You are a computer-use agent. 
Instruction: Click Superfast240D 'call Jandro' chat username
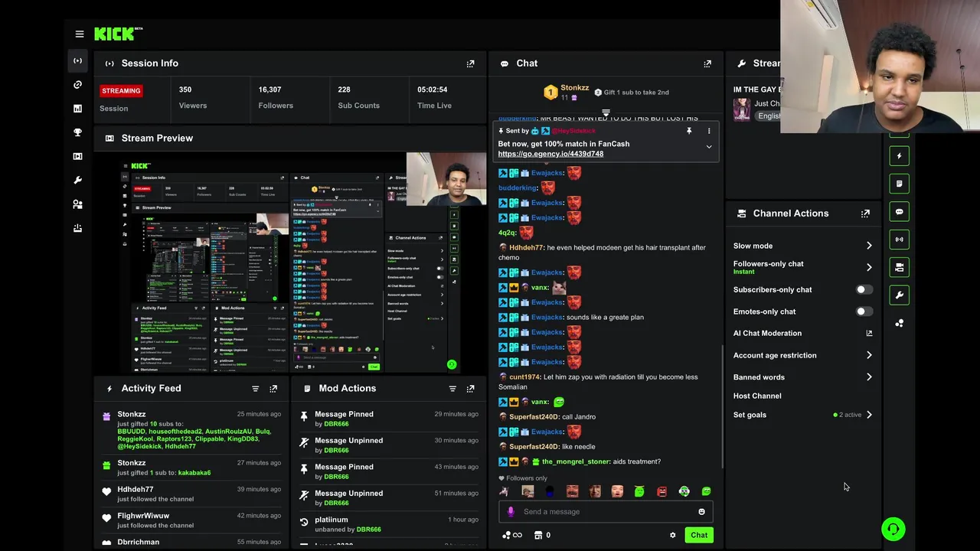click(534, 417)
